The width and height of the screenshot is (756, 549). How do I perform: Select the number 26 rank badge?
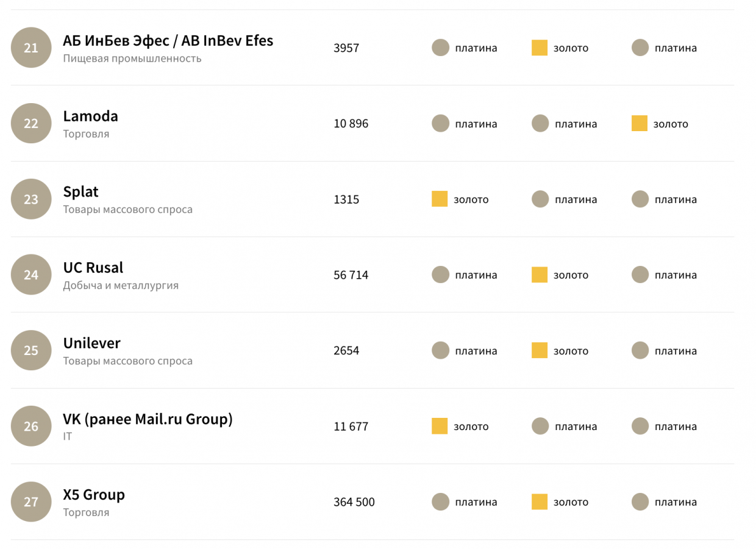31,426
